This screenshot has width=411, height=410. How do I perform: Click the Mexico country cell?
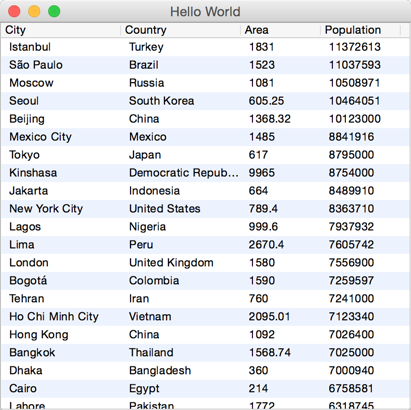(x=148, y=137)
